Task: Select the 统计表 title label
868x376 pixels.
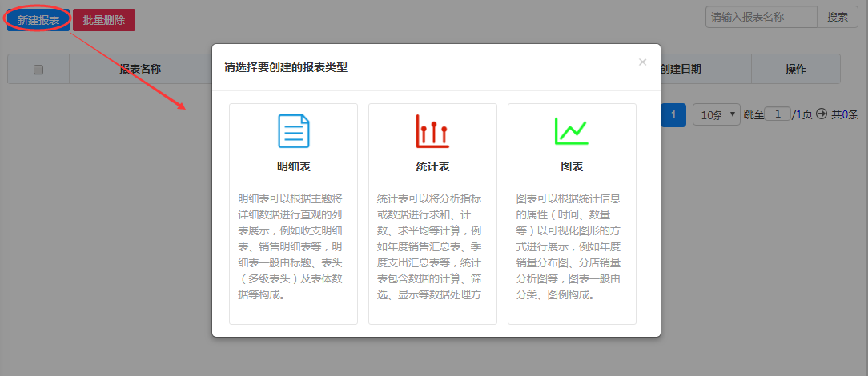Action: 432,167
